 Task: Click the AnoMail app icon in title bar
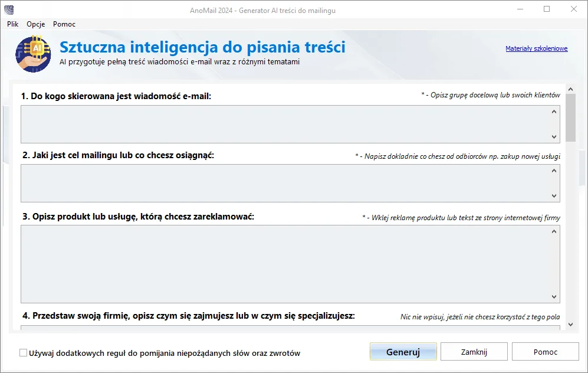(9, 9)
